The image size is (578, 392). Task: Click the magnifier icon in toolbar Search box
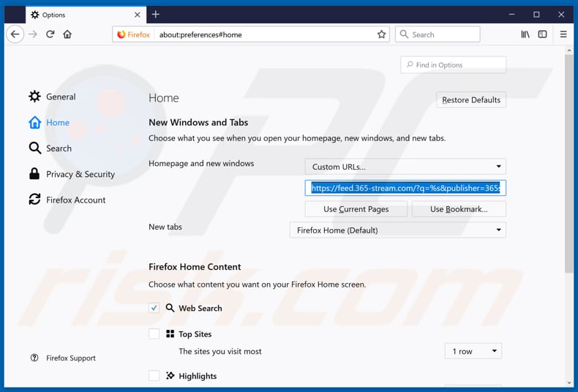click(404, 34)
